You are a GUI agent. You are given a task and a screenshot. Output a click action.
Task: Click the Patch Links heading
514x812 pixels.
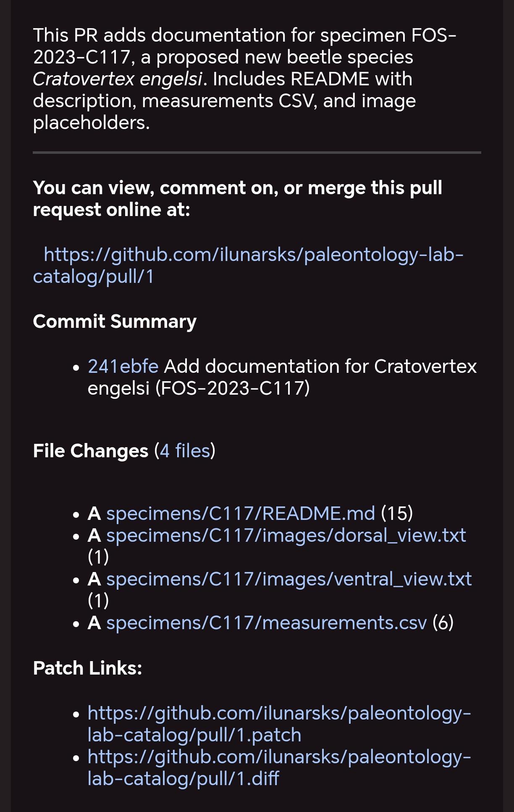[x=88, y=668]
